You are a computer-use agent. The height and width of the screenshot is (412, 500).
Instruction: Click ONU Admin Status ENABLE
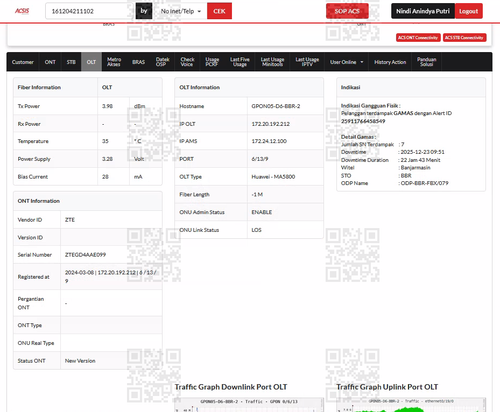pyautogui.click(x=262, y=212)
